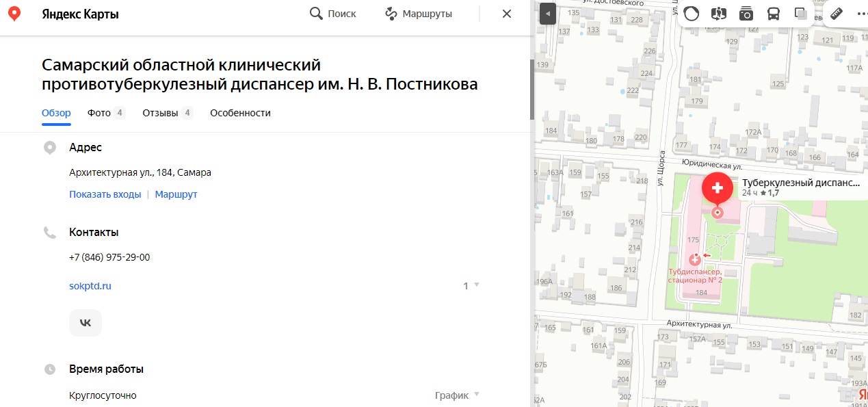Click building 196А on the map

point(544,281)
